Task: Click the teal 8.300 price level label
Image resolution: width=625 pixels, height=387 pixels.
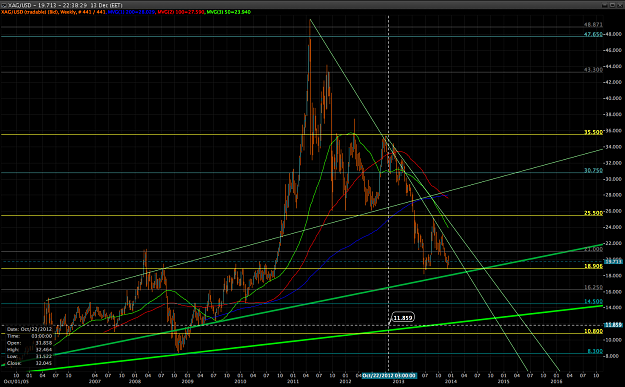Action: (595, 352)
